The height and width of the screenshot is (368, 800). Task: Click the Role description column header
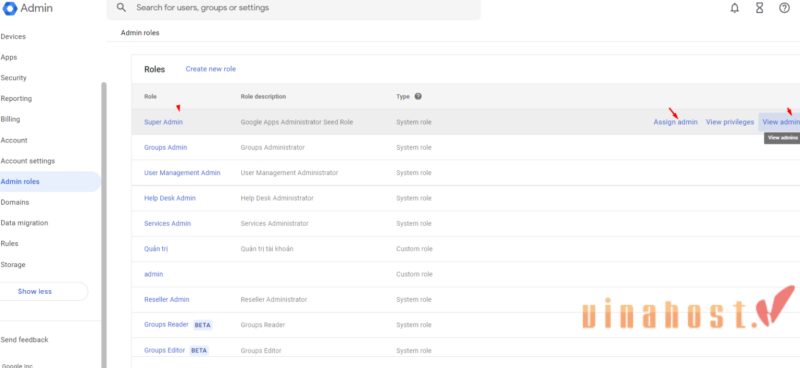(263, 96)
